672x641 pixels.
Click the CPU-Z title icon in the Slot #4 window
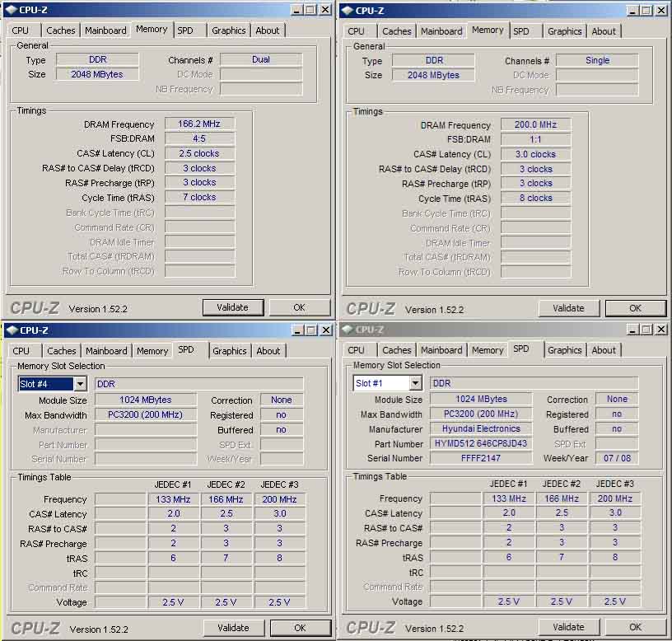point(12,330)
